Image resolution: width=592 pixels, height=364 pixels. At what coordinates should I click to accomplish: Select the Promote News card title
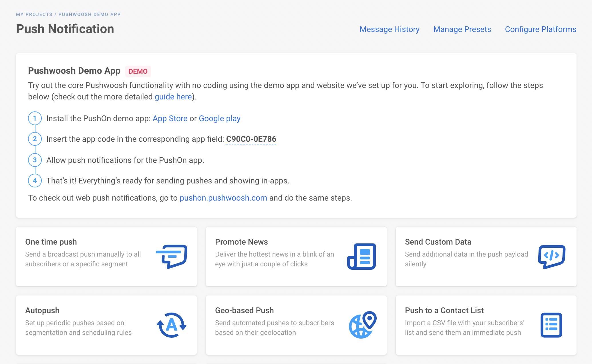(x=241, y=242)
